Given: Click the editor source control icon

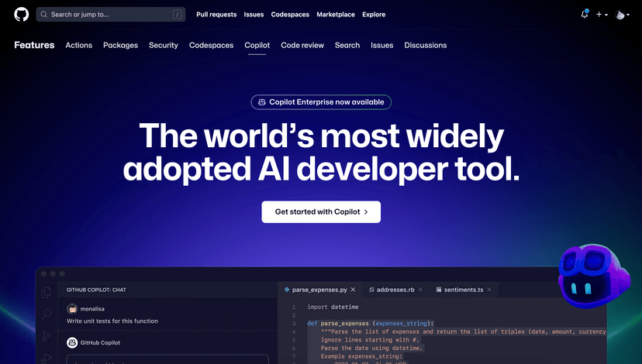Looking at the screenshot, I should [47, 336].
